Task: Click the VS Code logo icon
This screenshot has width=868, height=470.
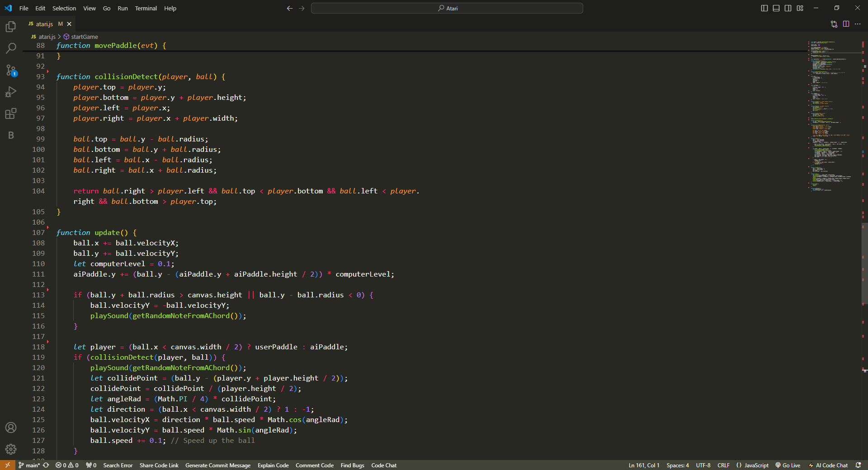Action: [8, 8]
